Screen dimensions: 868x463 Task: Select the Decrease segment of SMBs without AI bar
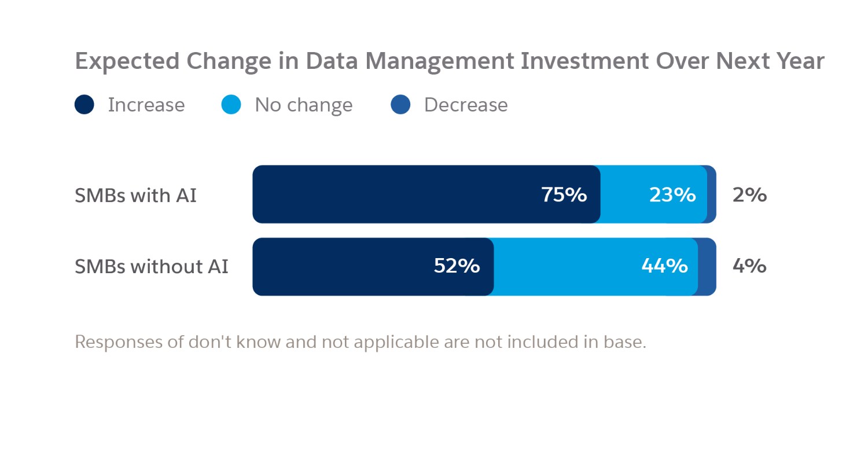(x=707, y=267)
